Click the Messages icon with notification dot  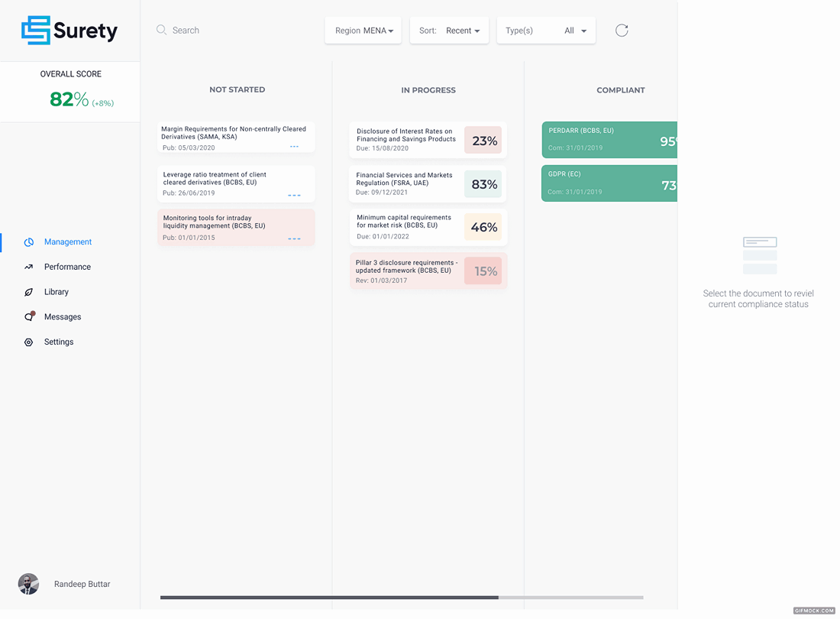[x=28, y=316]
